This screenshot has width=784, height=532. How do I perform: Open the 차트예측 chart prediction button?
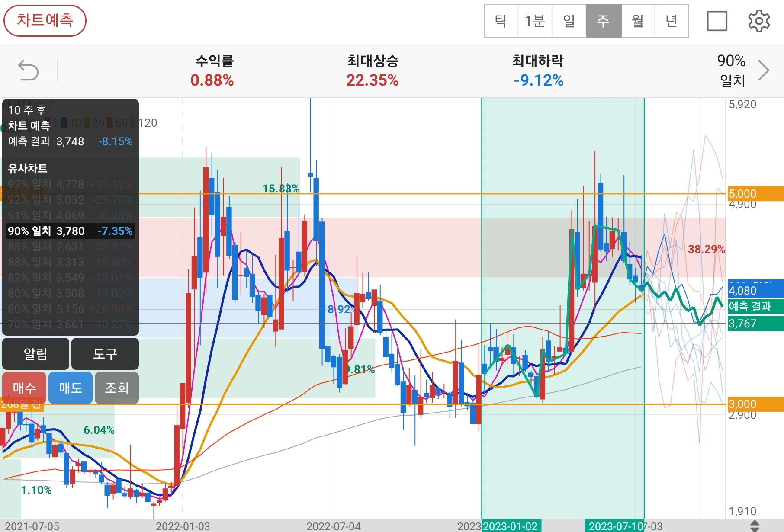45,20
